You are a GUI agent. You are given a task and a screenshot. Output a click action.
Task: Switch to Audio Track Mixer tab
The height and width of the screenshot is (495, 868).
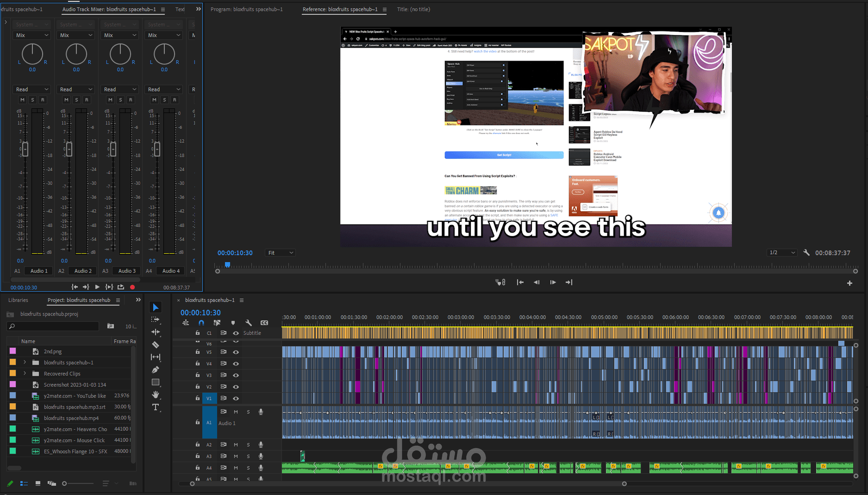click(x=109, y=9)
